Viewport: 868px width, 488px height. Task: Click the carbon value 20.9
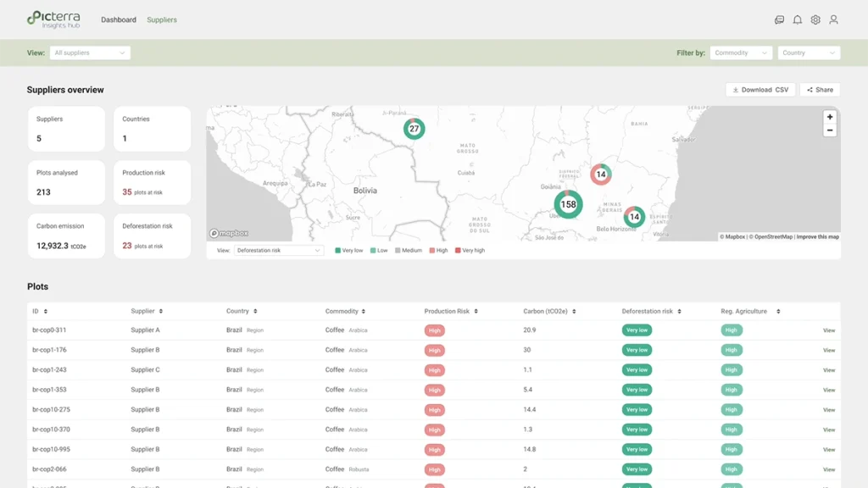(529, 330)
